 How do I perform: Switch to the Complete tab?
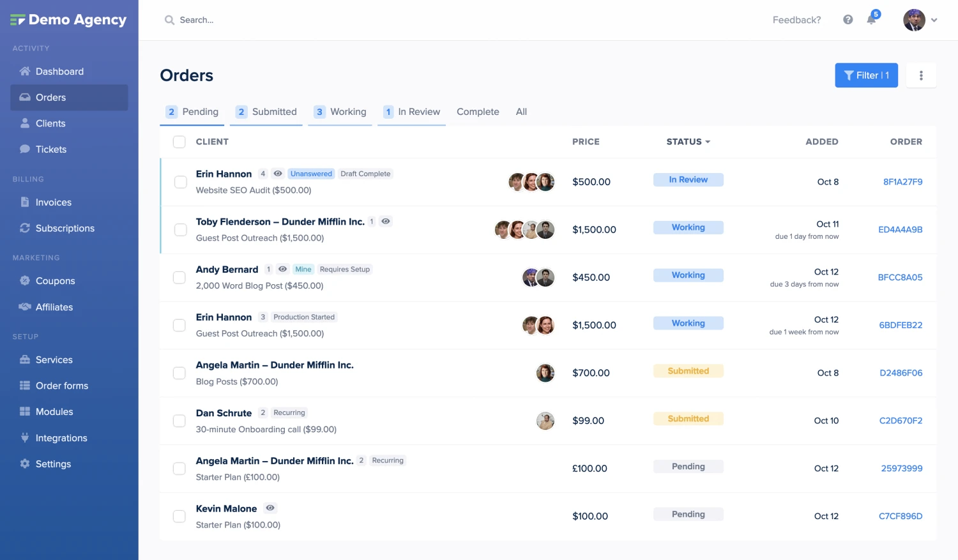coord(478,112)
